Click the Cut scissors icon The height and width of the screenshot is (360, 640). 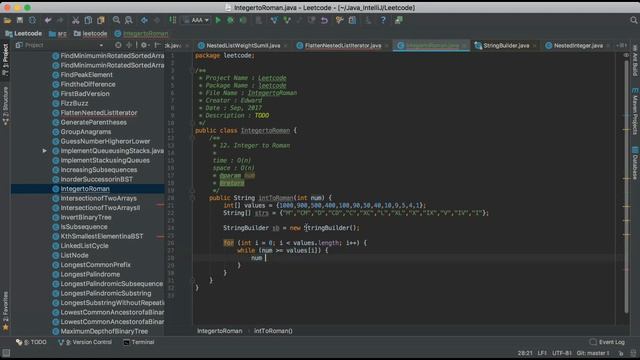point(76,20)
